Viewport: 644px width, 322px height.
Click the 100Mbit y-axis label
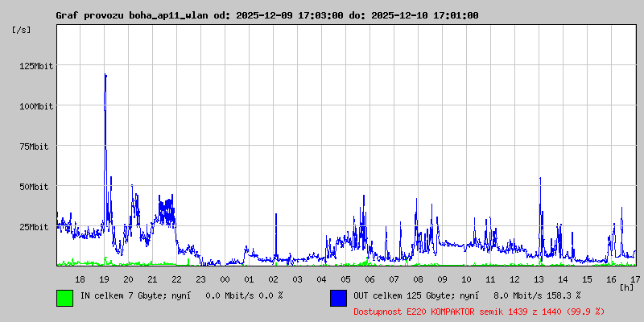35,106
